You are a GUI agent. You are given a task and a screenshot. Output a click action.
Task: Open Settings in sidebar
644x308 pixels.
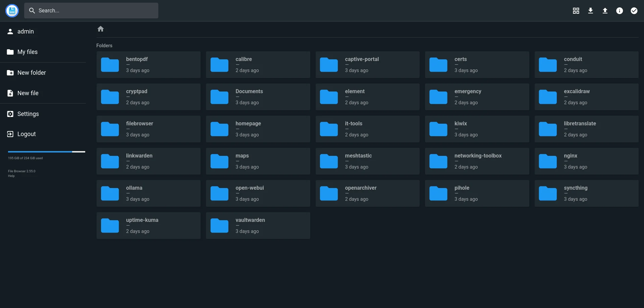(x=43, y=114)
